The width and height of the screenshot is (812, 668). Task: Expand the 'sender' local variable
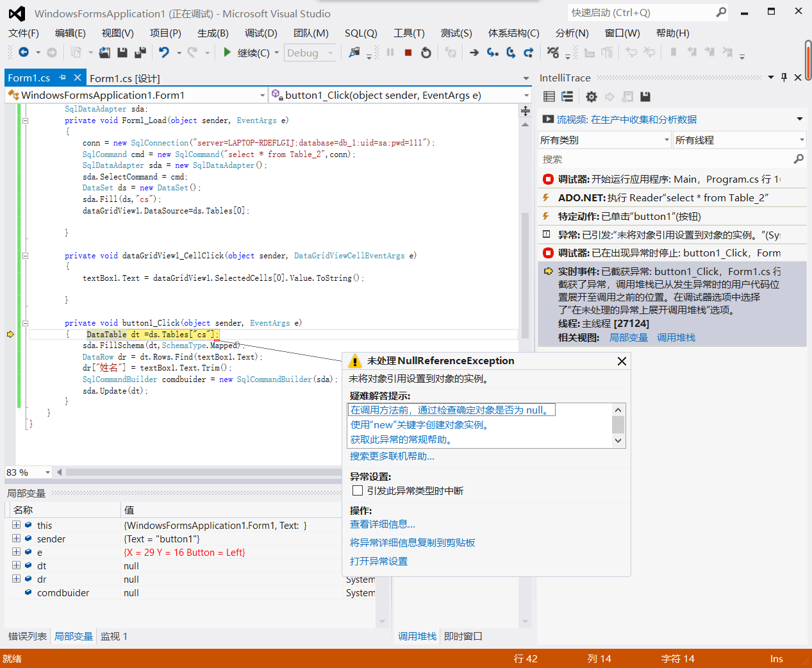tap(16, 539)
